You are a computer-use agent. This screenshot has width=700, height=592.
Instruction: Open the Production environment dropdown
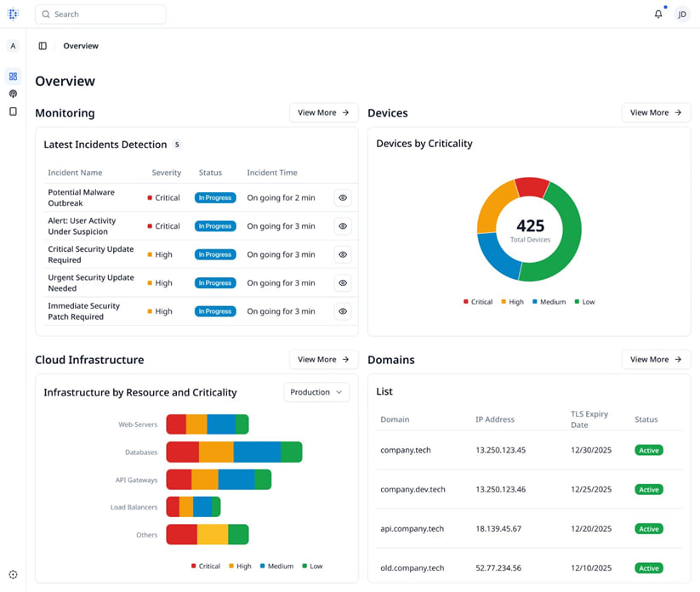coord(316,392)
